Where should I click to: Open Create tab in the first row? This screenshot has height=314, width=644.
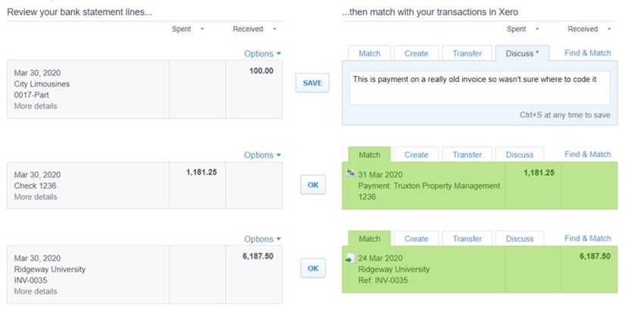tap(416, 53)
